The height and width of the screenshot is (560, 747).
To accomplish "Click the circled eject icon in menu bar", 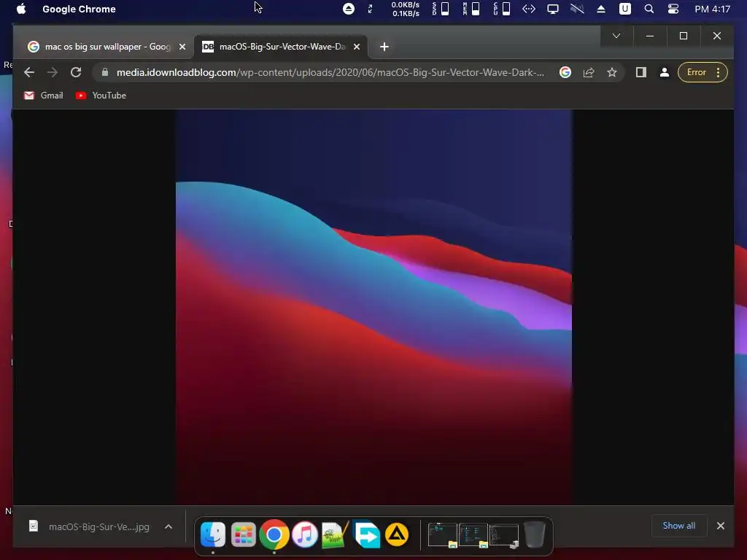I will (349, 9).
